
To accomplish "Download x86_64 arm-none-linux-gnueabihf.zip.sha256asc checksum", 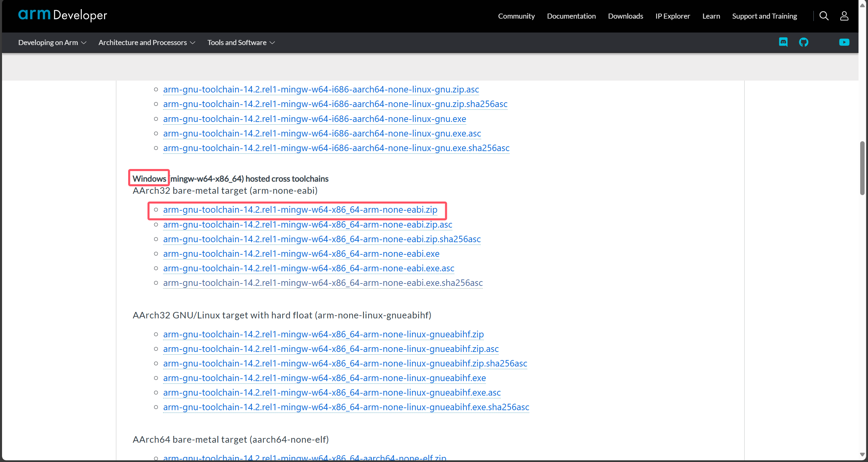I will (x=345, y=363).
